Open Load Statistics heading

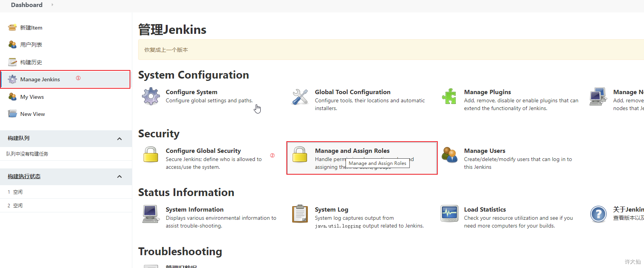485,210
